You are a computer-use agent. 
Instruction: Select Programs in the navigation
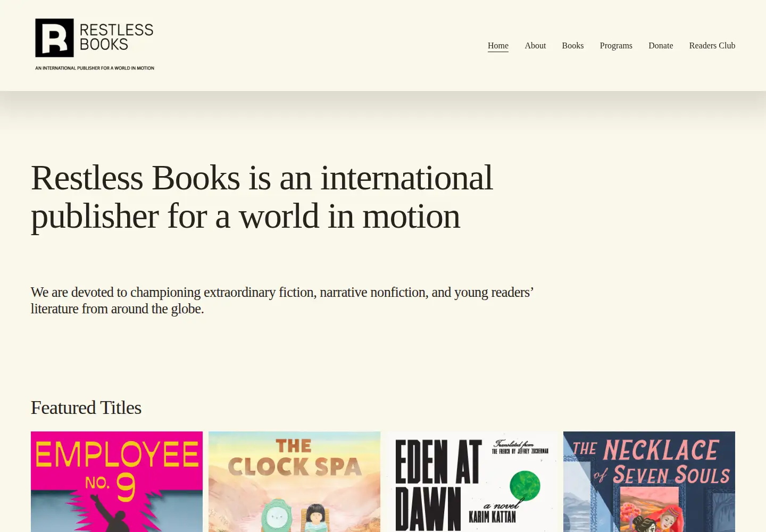(x=616, y=45)
